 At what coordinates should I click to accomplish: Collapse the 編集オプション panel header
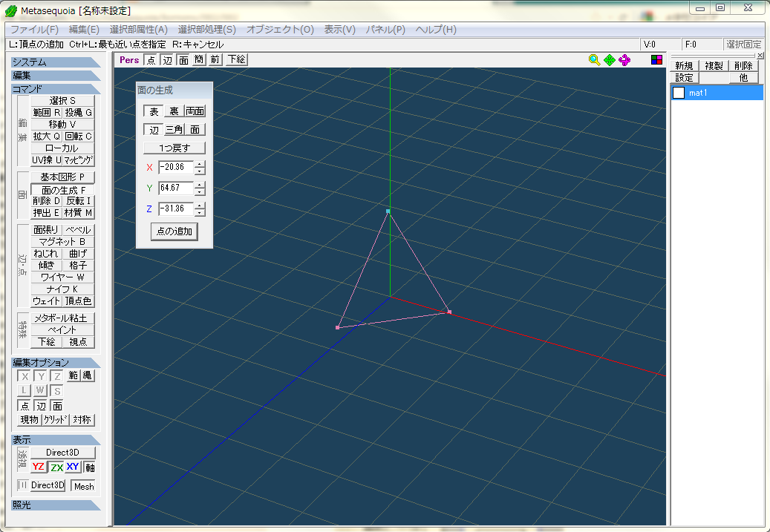pos(56,363)
